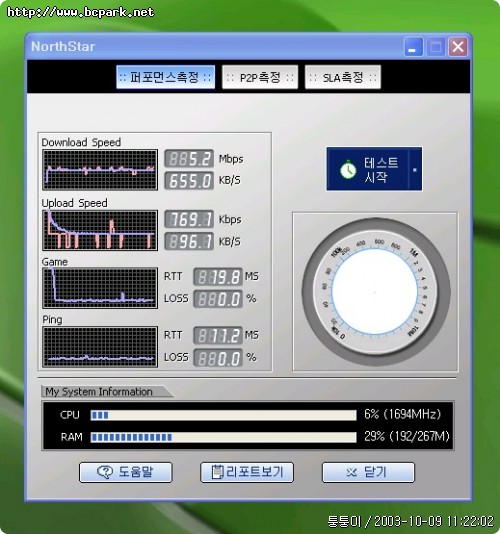Click the Ping RTT value 11.2
The image size is (500, 534).
(x=218, y=335)
